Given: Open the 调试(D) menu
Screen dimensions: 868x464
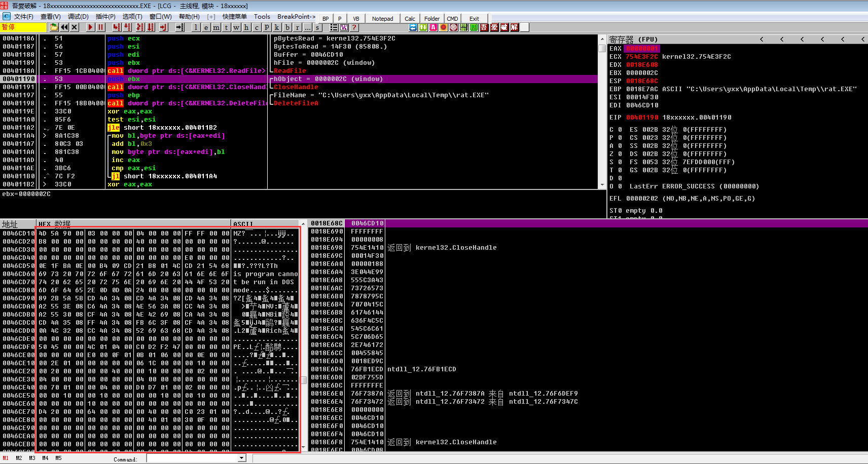Looking at the screenshot, I should point(78,17).
